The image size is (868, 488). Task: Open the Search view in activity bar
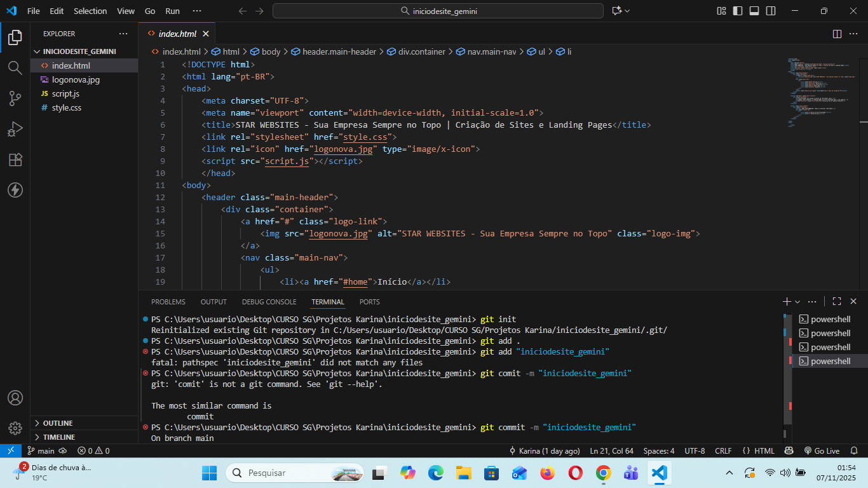15,67
